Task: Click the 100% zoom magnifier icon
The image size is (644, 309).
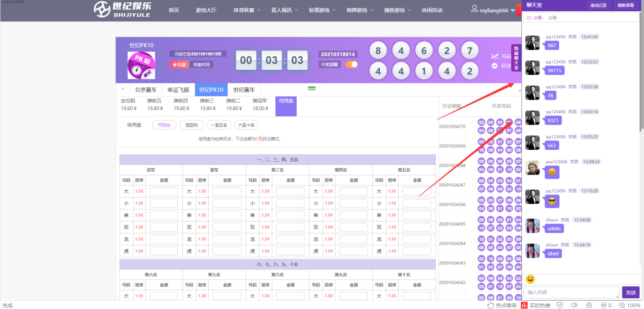Action: (x=622, y=305)
